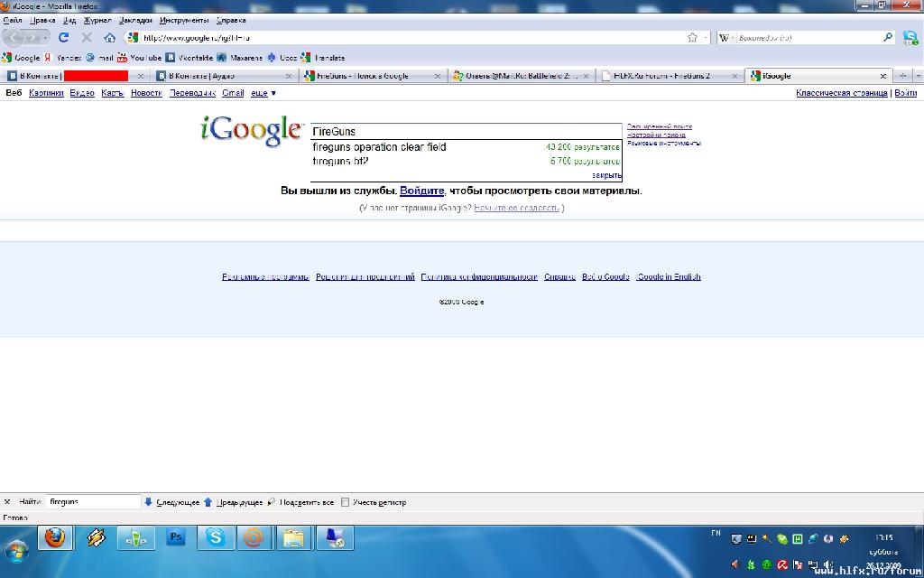This screenshot has width=924, height=578.
Task: Open the address bar history dropdown
Action: click(x=706, y=37)
